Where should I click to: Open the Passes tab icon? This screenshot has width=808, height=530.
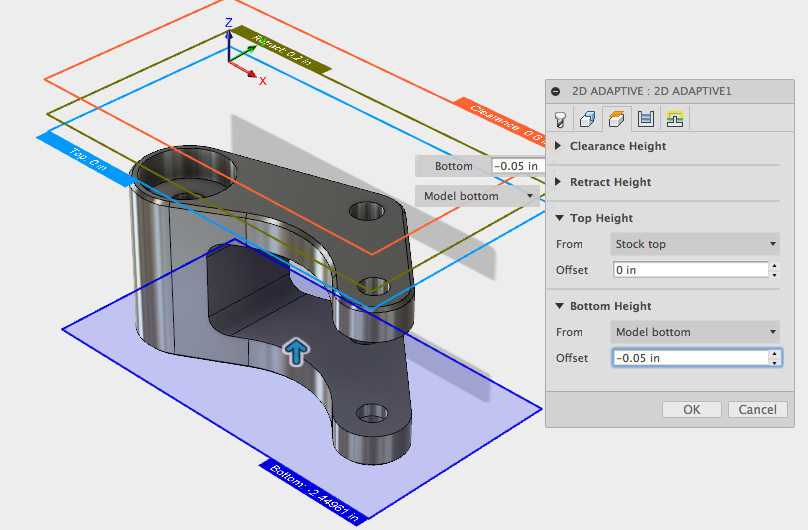point(646,119)
